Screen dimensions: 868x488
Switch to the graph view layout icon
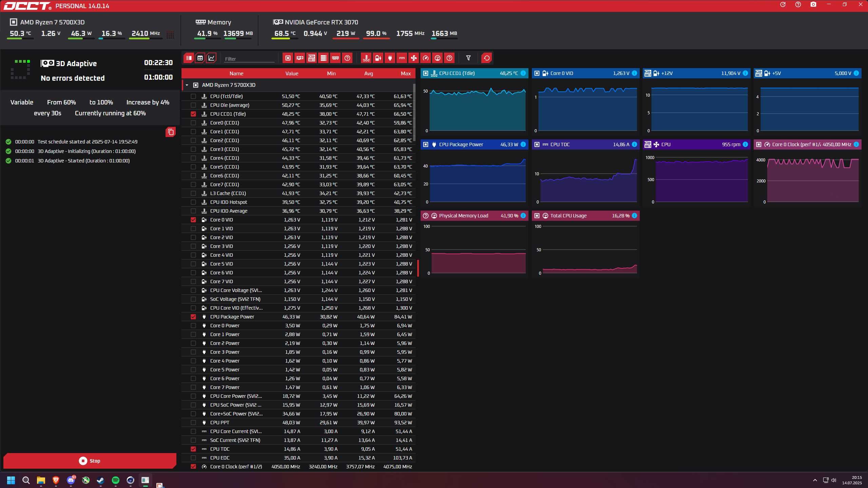coord(211,58)
